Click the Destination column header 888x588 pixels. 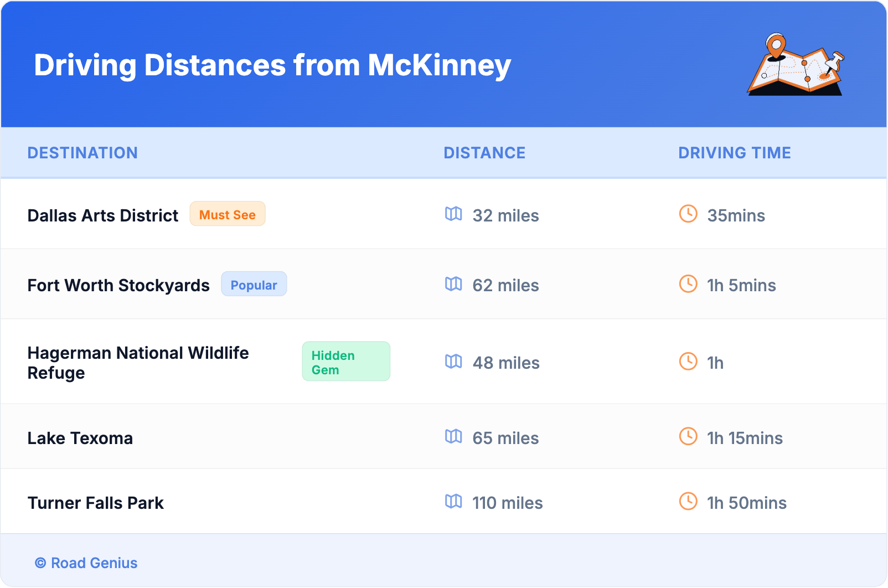(82, 153)
